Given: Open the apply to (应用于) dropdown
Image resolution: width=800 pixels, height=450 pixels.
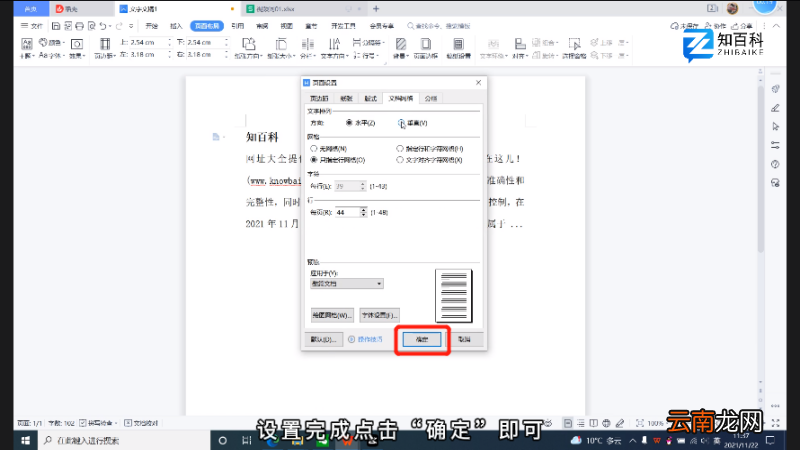Looking at the screenshot, I should click(x=347, y=284).
